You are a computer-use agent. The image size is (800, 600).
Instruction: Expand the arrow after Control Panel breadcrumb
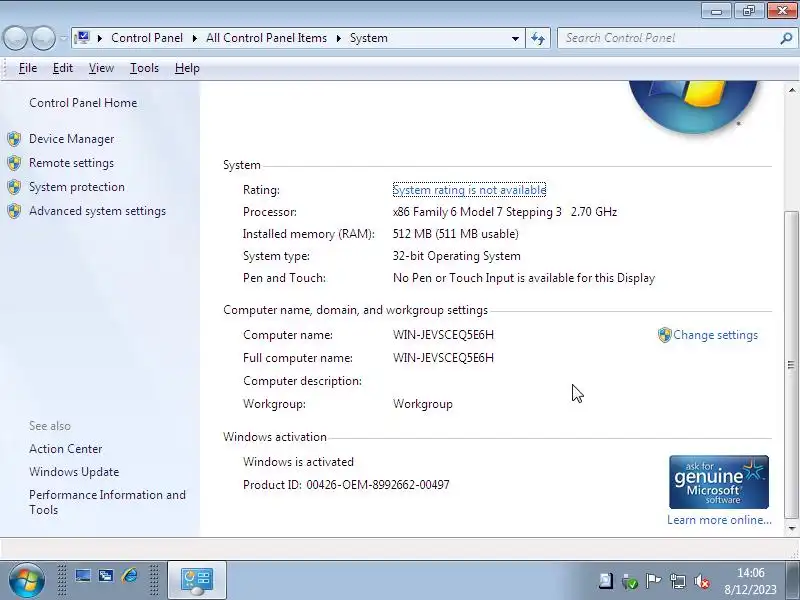[195, 38]
